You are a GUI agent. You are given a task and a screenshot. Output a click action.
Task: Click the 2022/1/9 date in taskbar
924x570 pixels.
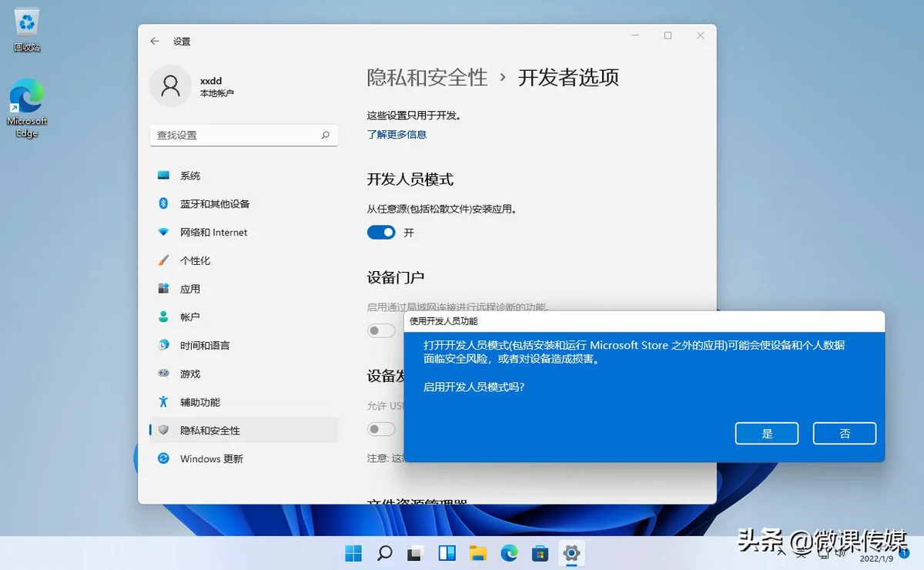tap(875, 558)
